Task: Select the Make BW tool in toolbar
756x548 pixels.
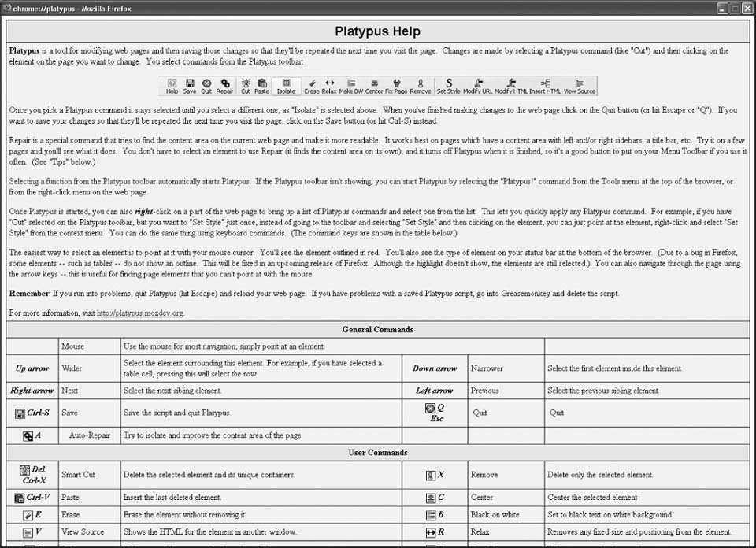Action: [x=351, y=86]
